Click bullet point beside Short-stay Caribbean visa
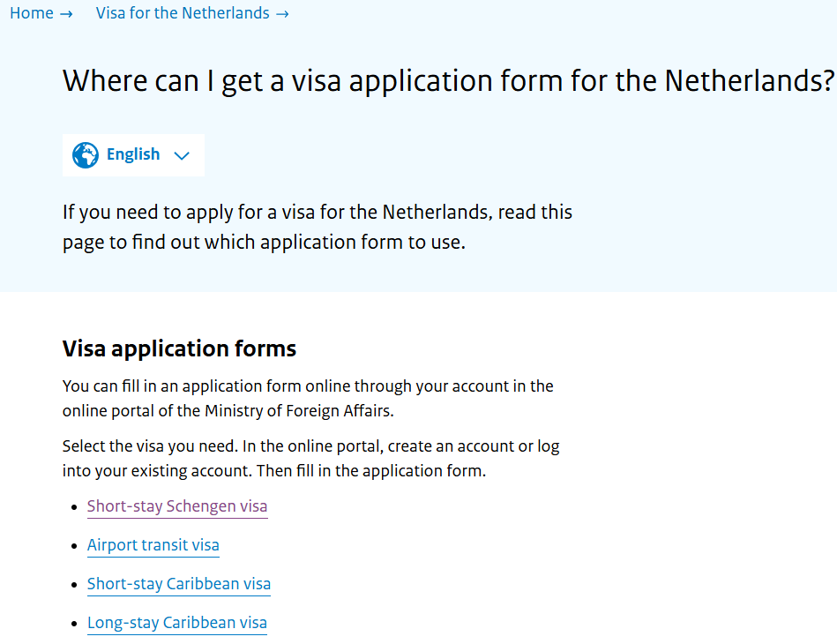837x644 pixels. (74, 585)
